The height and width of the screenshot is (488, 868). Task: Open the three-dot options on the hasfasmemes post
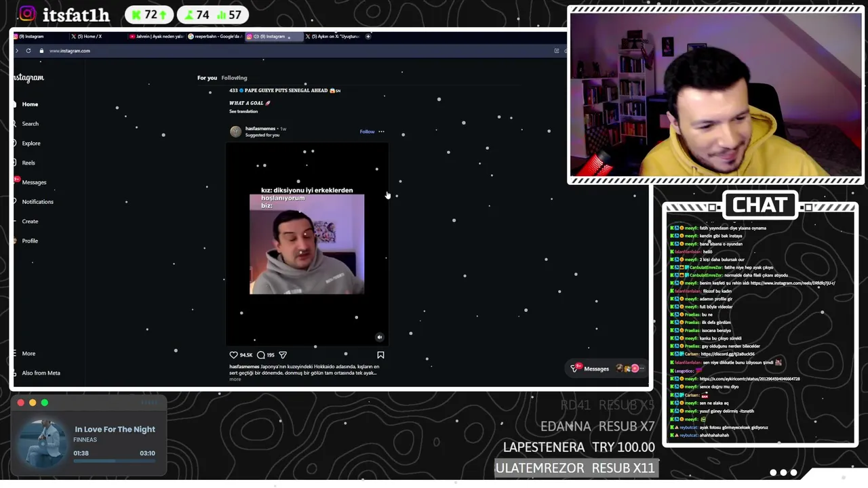(381, 131)
